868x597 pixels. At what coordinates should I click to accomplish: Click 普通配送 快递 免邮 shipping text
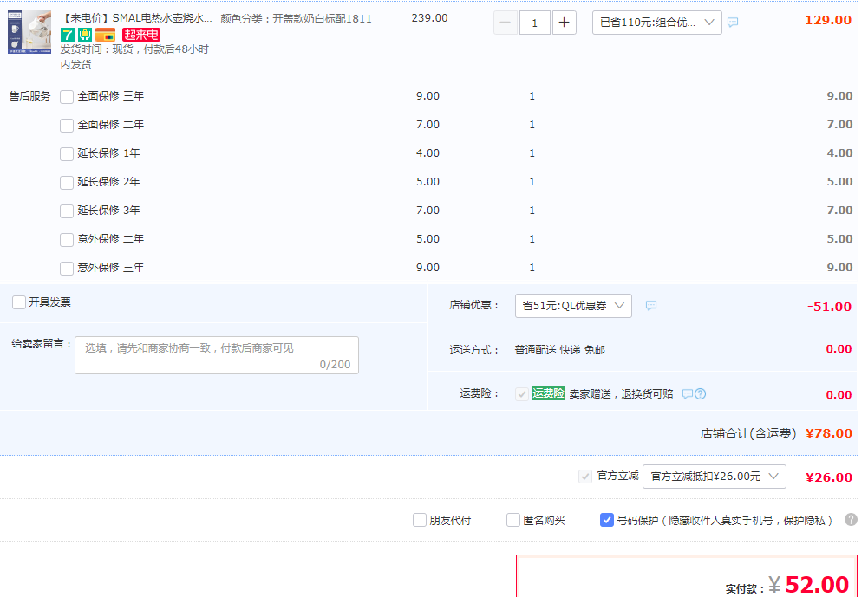coord(559,350)
